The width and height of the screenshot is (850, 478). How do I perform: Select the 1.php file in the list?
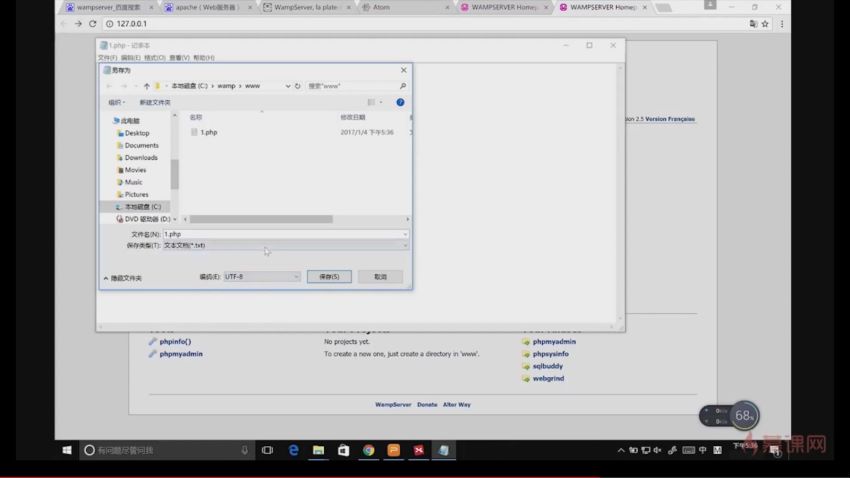pos(209,132)
